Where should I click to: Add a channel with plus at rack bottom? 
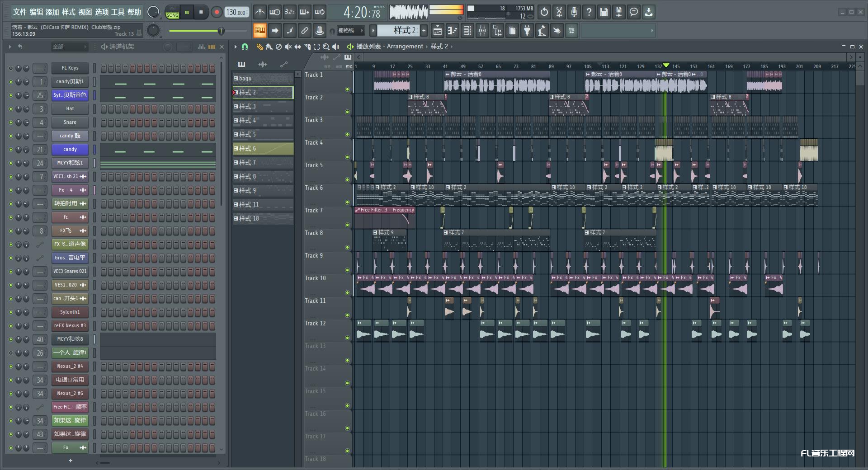point(70,461)
